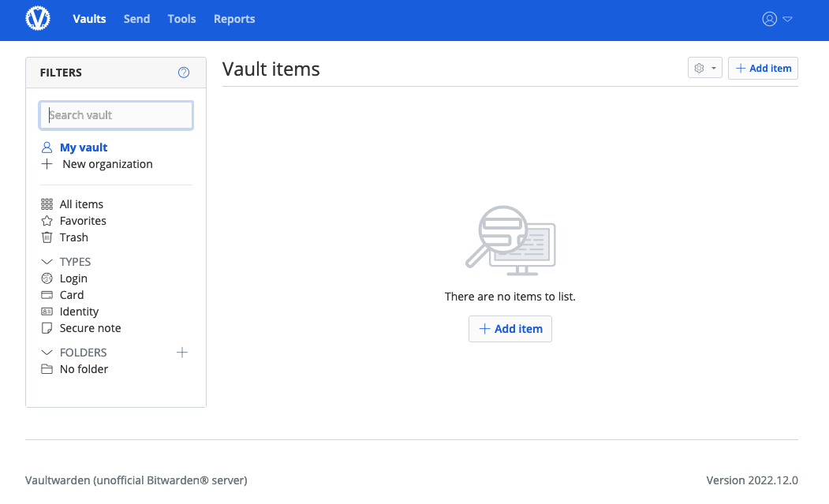829x504 pixels.
Task: Collapse the Folders section
Action: [47, 353]
